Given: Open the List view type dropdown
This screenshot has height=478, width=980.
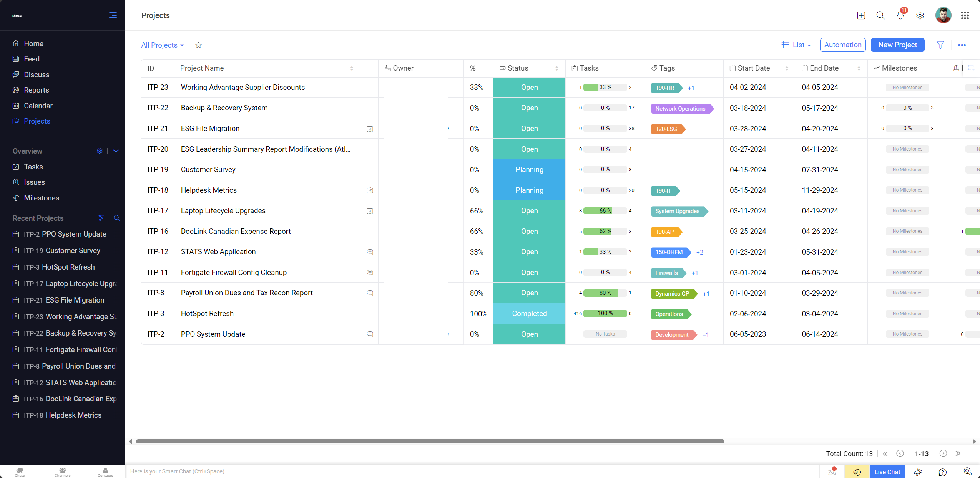Looking at the screenshot, I should (796, 45).
